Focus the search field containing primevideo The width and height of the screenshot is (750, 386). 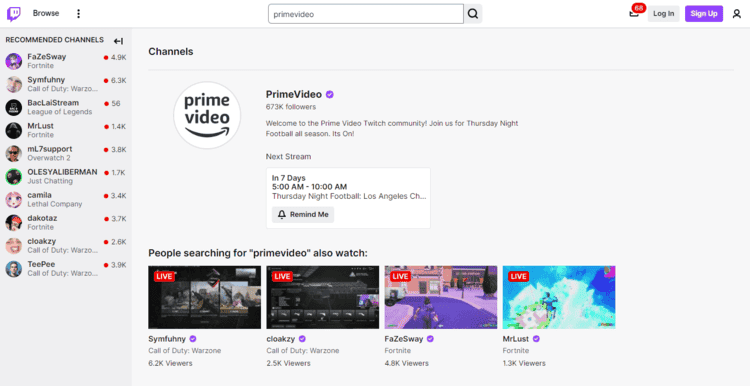click(x=366, y=14)
